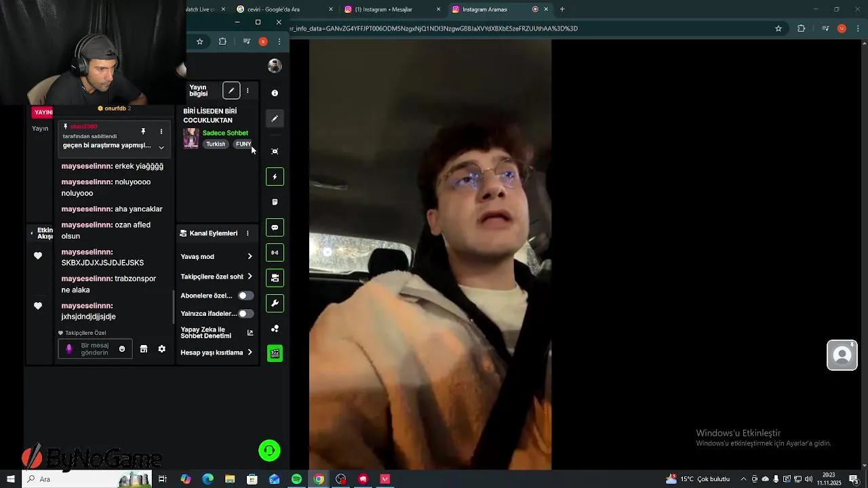Viewport: 868px width, 488px height.
Task: Click the wrench tools icon in the sidebar
Action: [275, 304]
